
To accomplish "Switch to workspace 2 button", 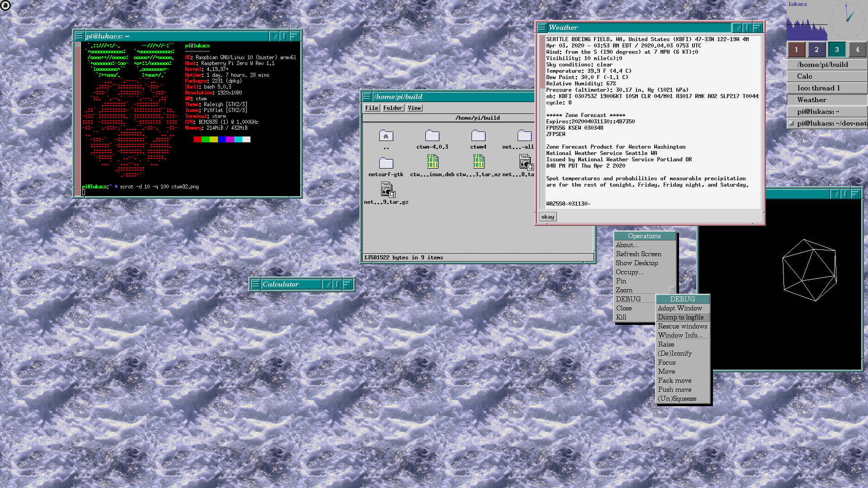I will 816,50.
